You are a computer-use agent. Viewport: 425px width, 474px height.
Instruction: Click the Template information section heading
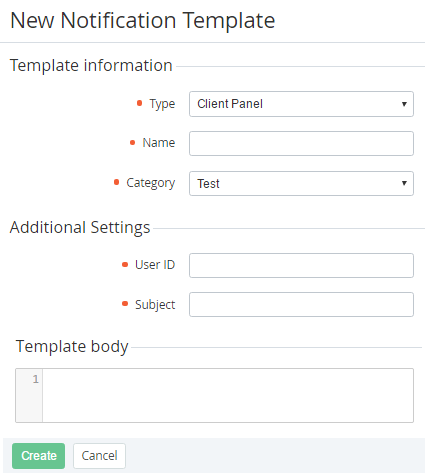coord(91,65)
